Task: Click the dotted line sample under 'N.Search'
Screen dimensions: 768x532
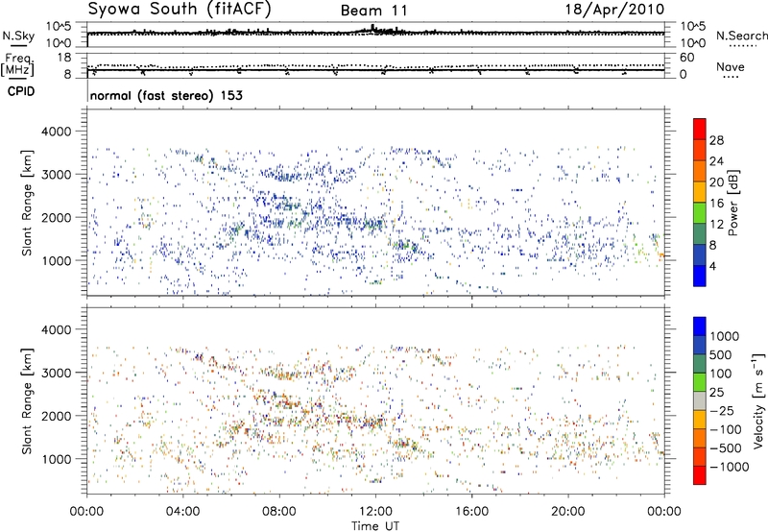Action: (743, 46)
